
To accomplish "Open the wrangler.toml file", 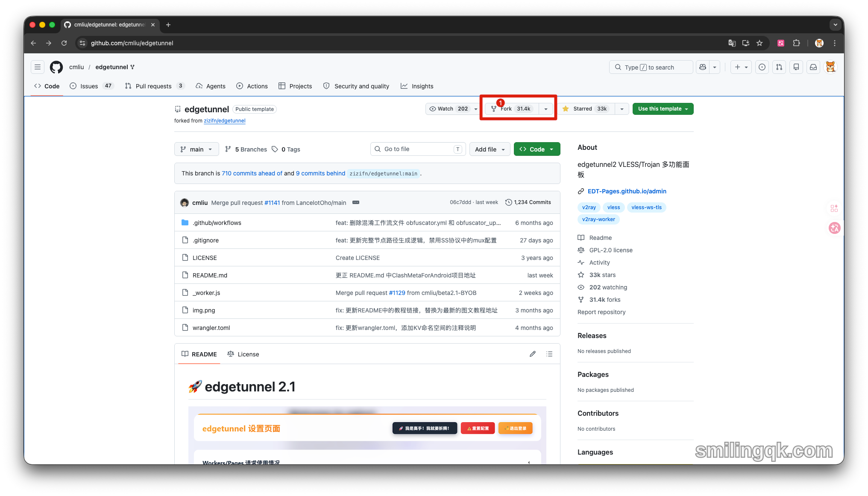I will pos(211,328).
